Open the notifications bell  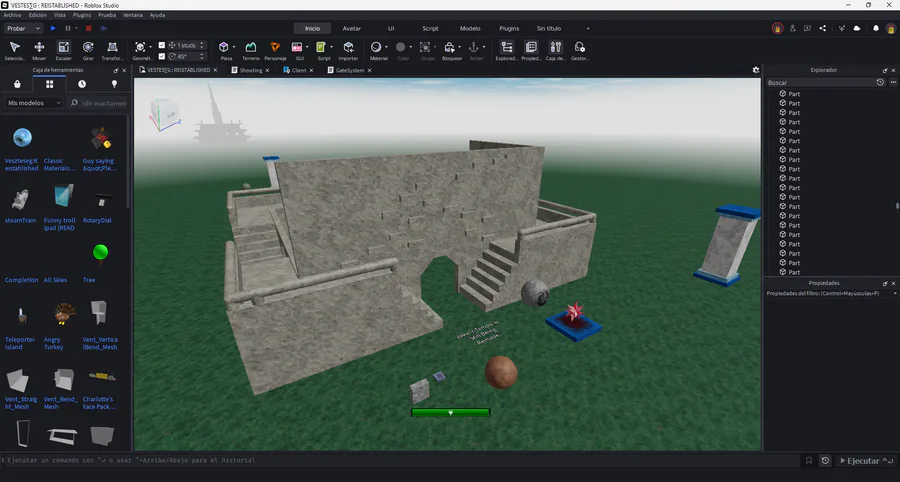(876, 28)
